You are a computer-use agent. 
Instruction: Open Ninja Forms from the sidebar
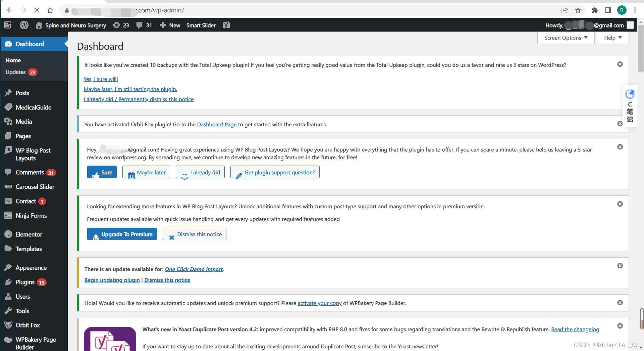point(31,215)
